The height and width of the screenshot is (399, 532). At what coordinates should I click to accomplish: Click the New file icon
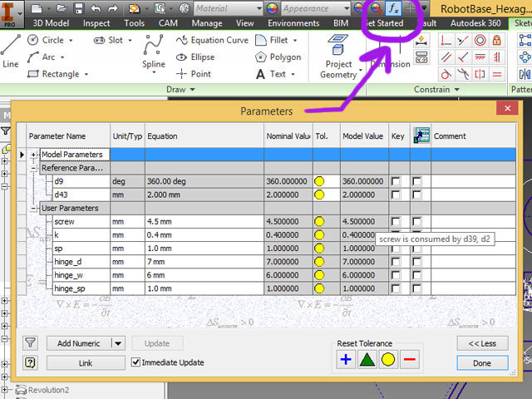pos(37,8)
